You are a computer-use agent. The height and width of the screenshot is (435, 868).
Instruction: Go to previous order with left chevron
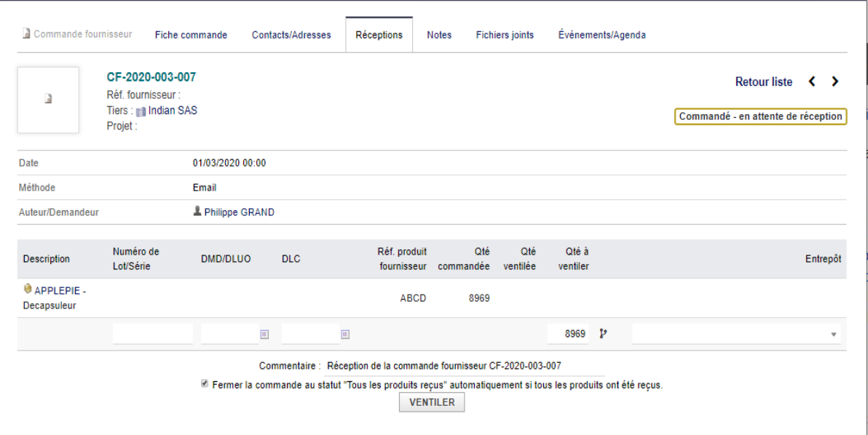[x=811, y=81]
